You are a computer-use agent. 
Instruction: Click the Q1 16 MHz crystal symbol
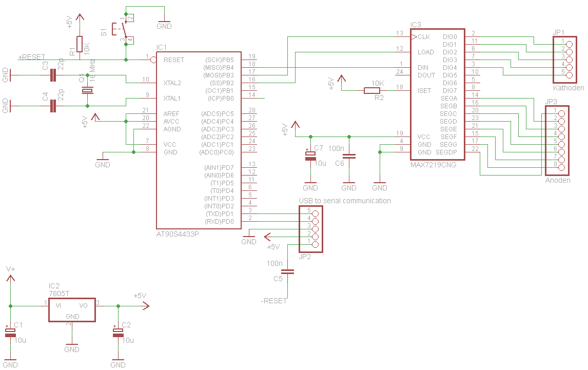pos(88,91)
